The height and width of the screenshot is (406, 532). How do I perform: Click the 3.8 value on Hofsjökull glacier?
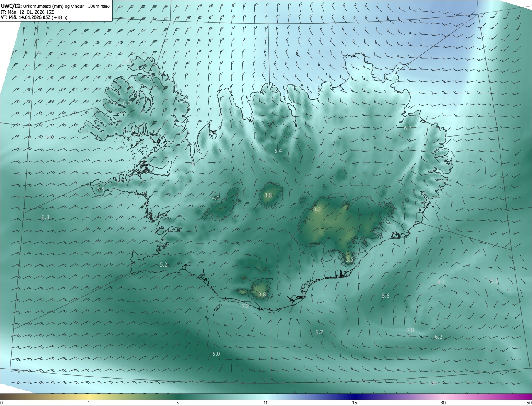(268, 195)
